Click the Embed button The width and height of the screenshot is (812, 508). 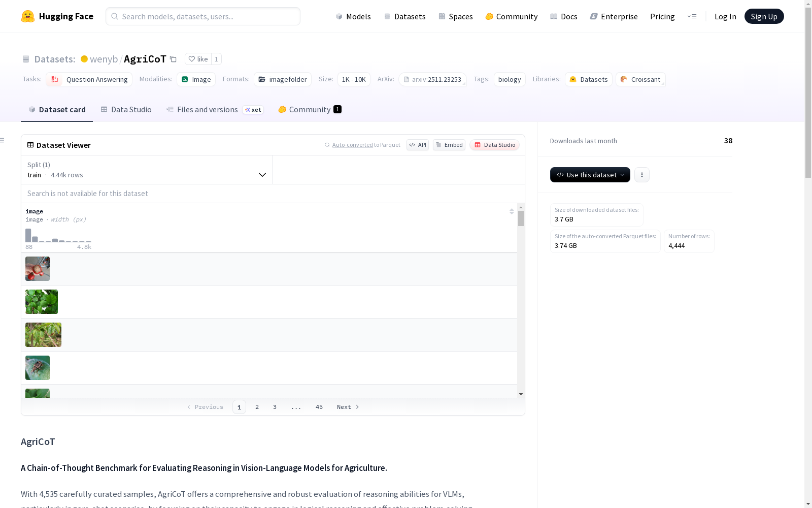click(x=449, y=145)
